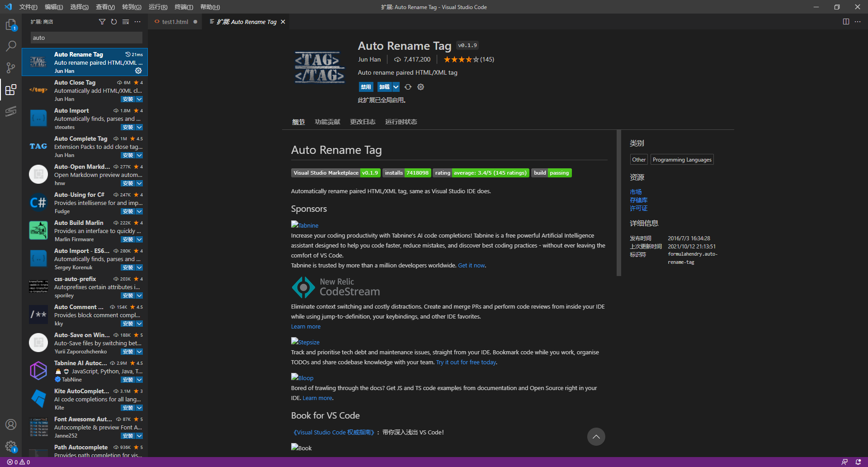Viewport: 868px width, 467px height.
Task: Refresh the extensions list
Action: pos(114,22)
